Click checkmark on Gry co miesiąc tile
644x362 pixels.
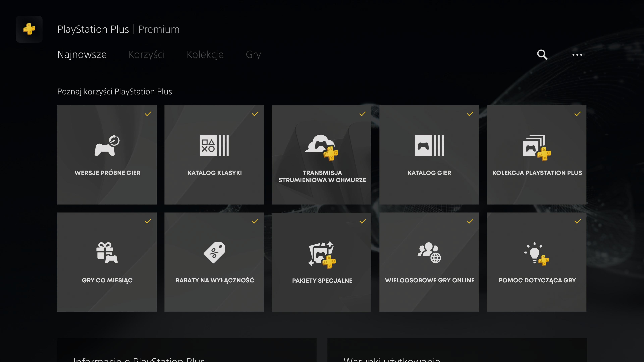[x=148, y=221]
